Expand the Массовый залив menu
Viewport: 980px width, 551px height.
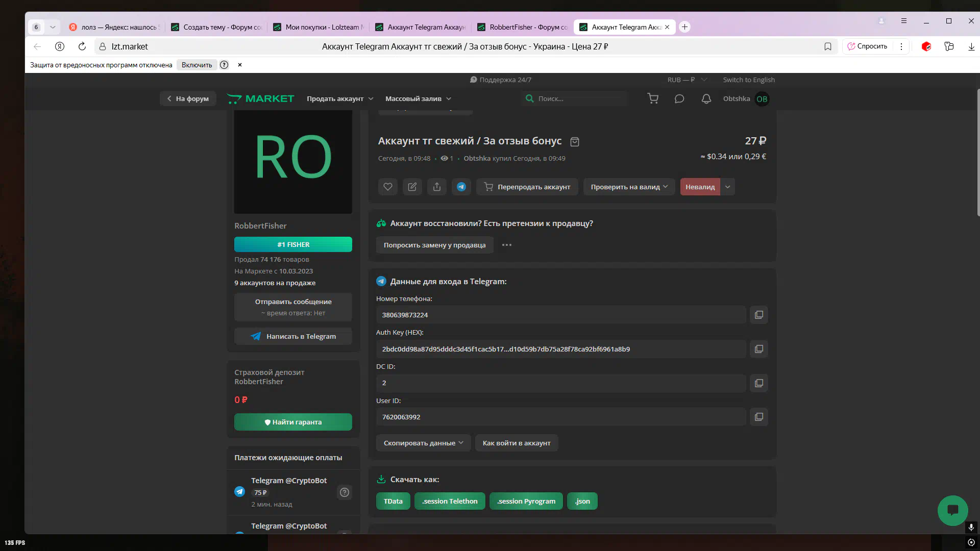[x=418, y=98]
